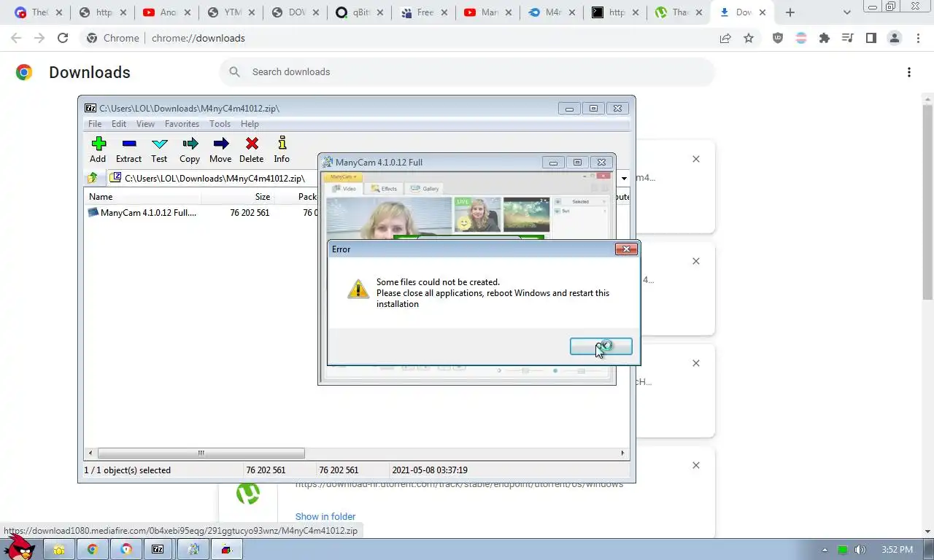The image size is (934, 560).
Task: Open the Chrome profile avatar
Action: point(895,38)
